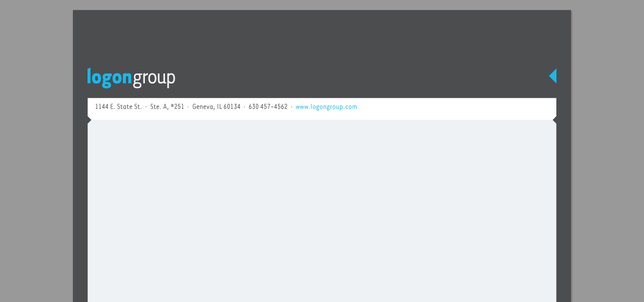Click the dot separator after "IL 60134"

(x=245, y=107)
